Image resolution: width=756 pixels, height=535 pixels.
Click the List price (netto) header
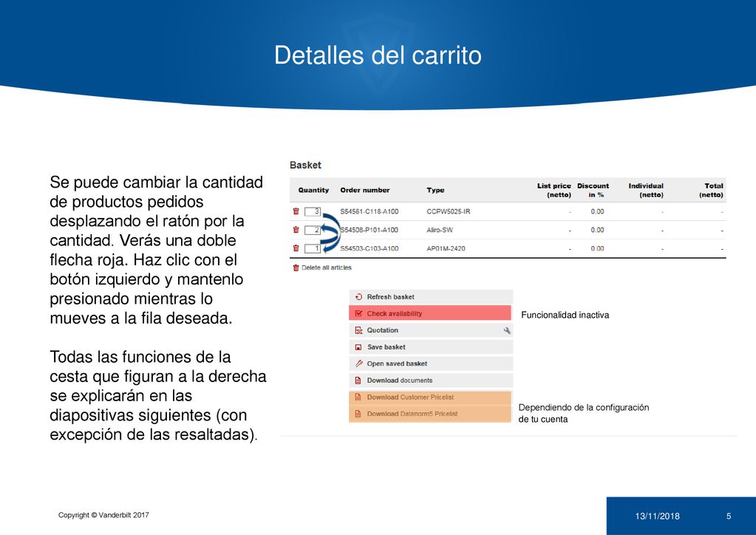[x=554, y=191]
